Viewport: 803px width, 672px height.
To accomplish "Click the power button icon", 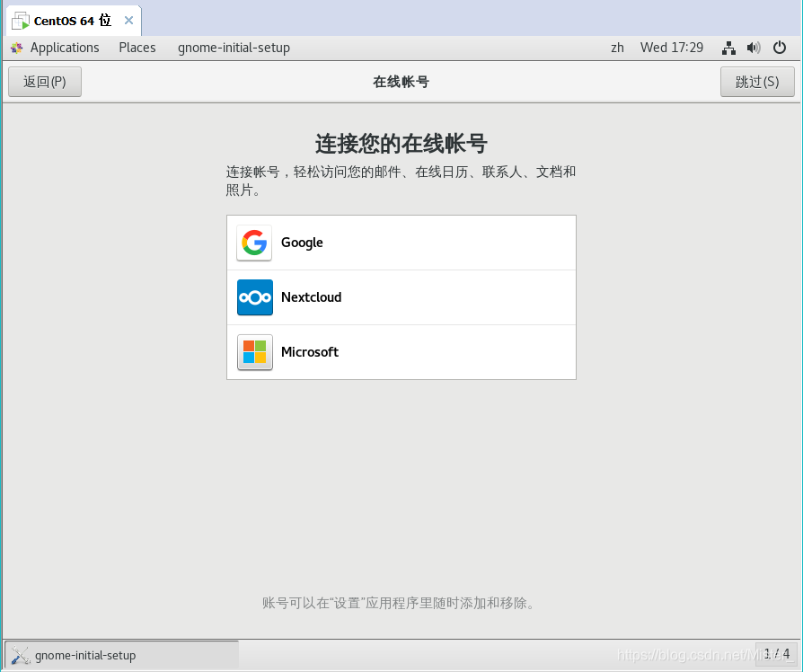I will tap(778, 48).
